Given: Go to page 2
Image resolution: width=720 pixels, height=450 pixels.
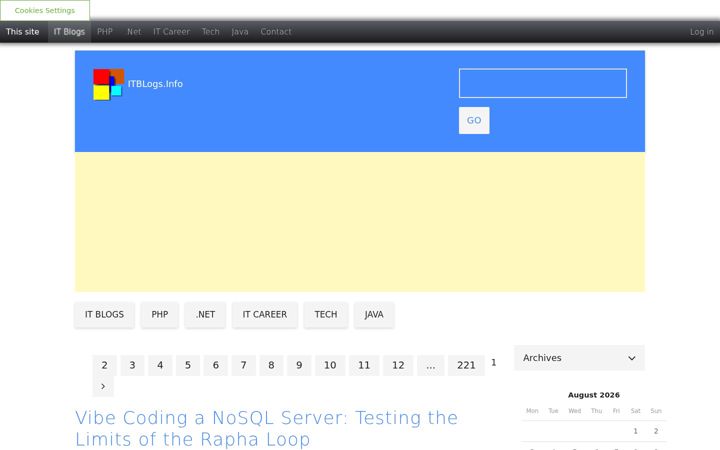Looking at the screenshot, I should click(105, 365).
